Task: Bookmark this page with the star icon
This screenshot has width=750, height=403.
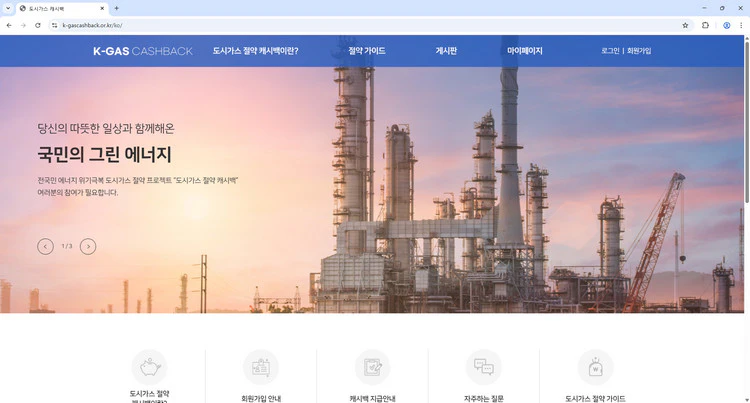Action: [x=685, y=25]
